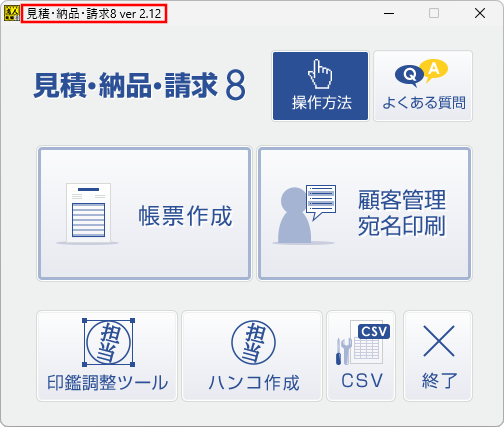The height and width of the screenshot is (427, 504).
Task: Open よくある質問 FAQ page
Action: click(423, 86)
